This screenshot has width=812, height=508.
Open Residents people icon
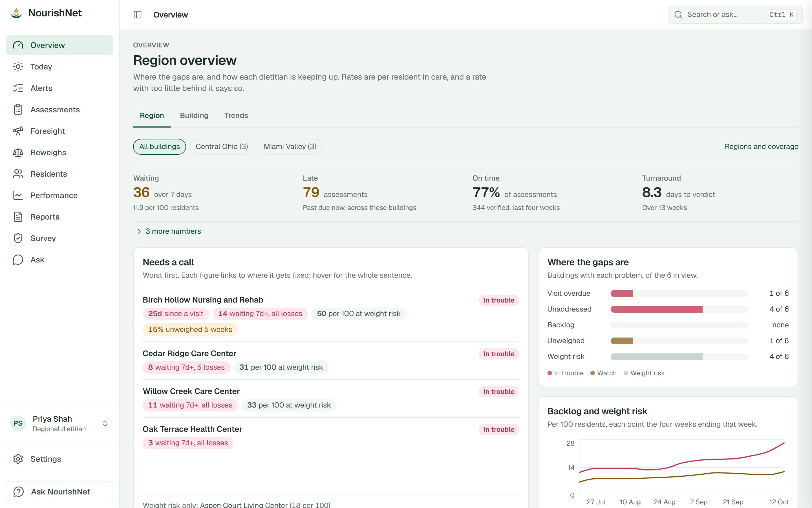(18, 174)
